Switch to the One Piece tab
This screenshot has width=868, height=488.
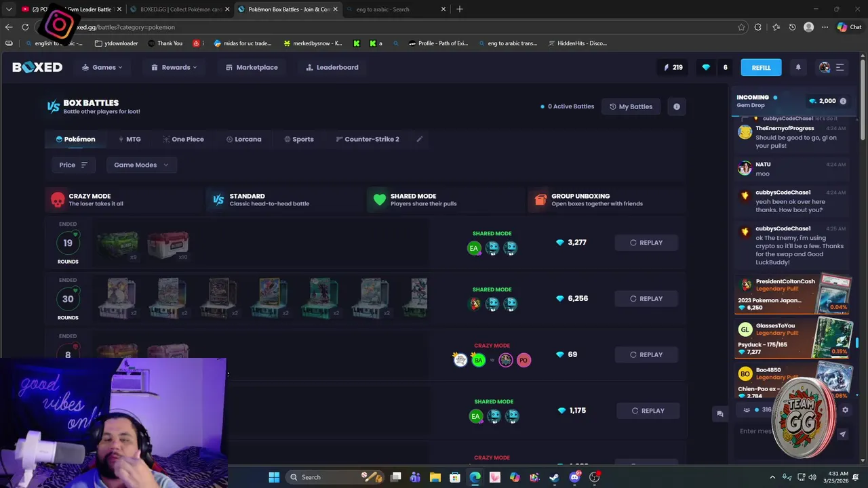[x=183, y=139]
